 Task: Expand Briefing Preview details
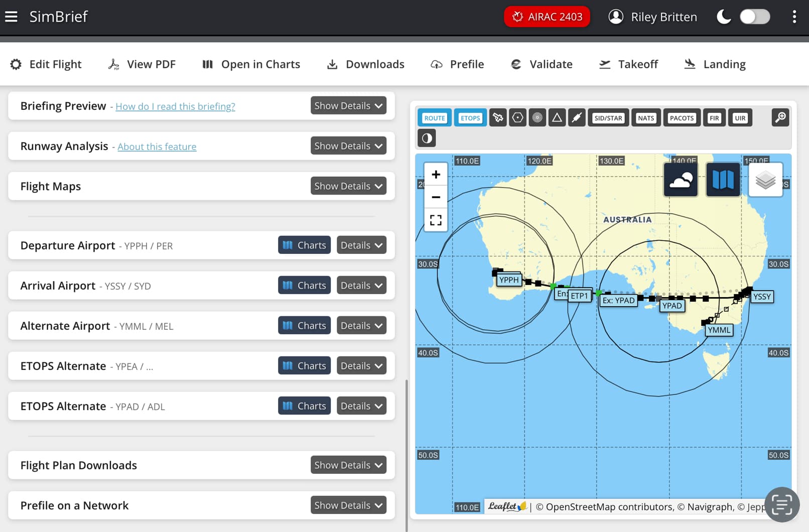pyautogui.click(x=348, y=105)
